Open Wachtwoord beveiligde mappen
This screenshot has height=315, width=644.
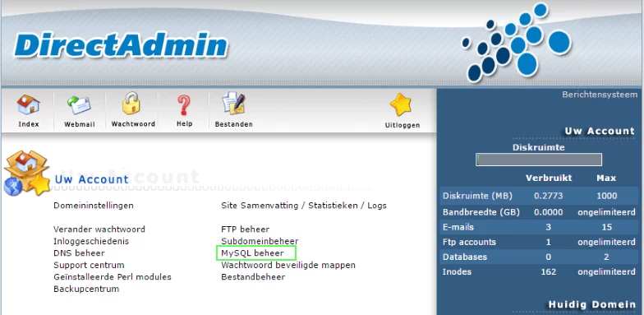click(288, 265)
